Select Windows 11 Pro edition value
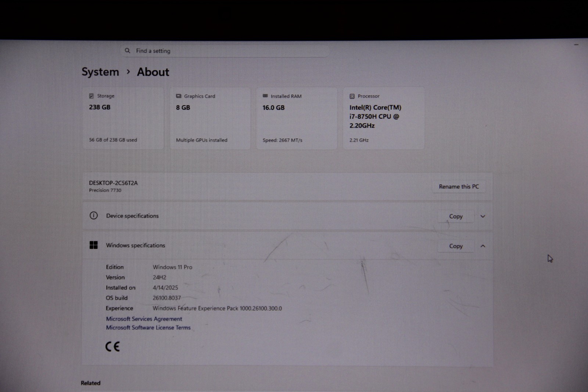Screen dimensions: 588x392 coord(172,267)
